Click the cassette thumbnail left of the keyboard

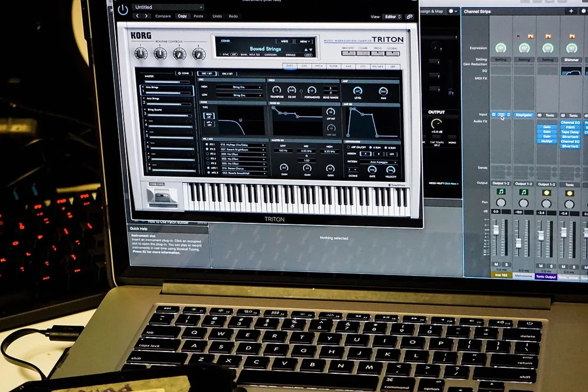[162, 195]
